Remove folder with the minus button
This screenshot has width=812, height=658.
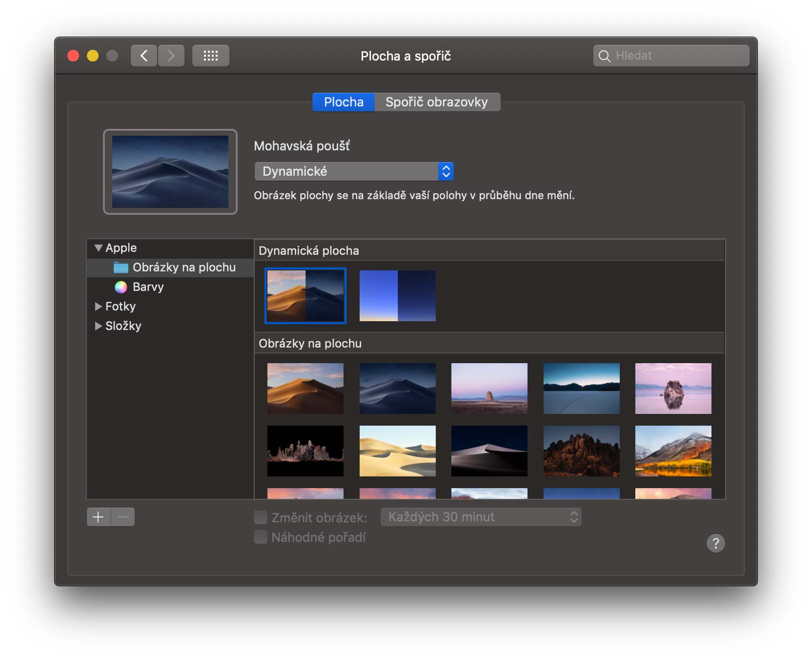[x=123, y=517]
